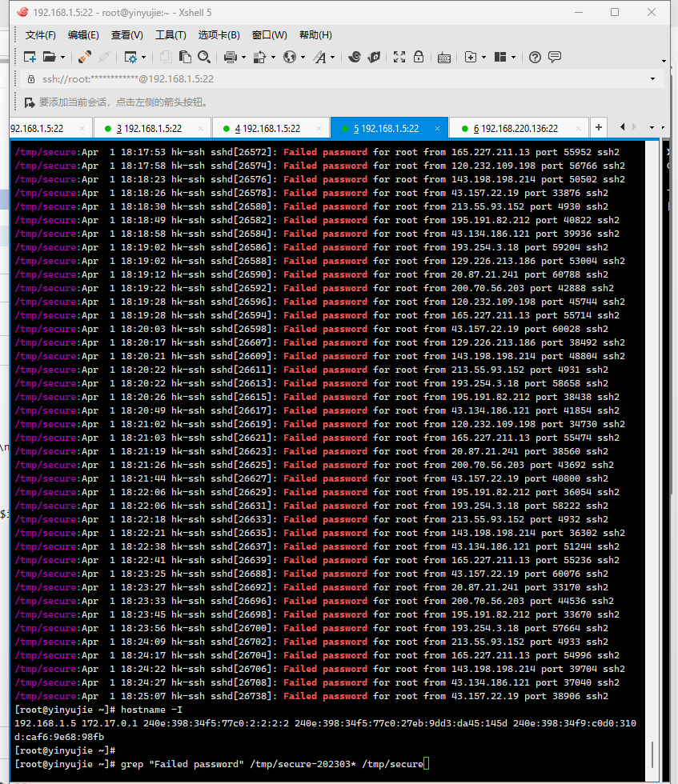Screen dimensions: 678x784
Task: Click the Xshell app logo in title bar
Action: click(22, 12)
